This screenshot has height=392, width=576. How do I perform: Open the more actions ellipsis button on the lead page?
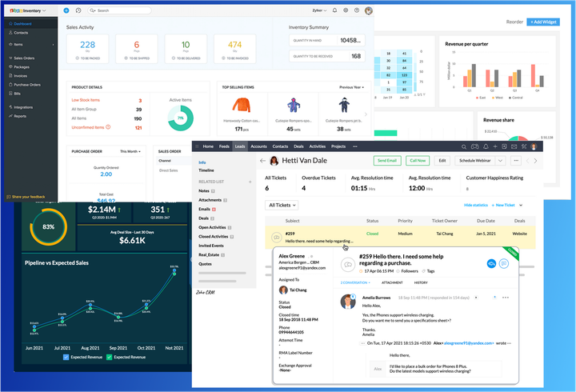(x=516, y=161)
